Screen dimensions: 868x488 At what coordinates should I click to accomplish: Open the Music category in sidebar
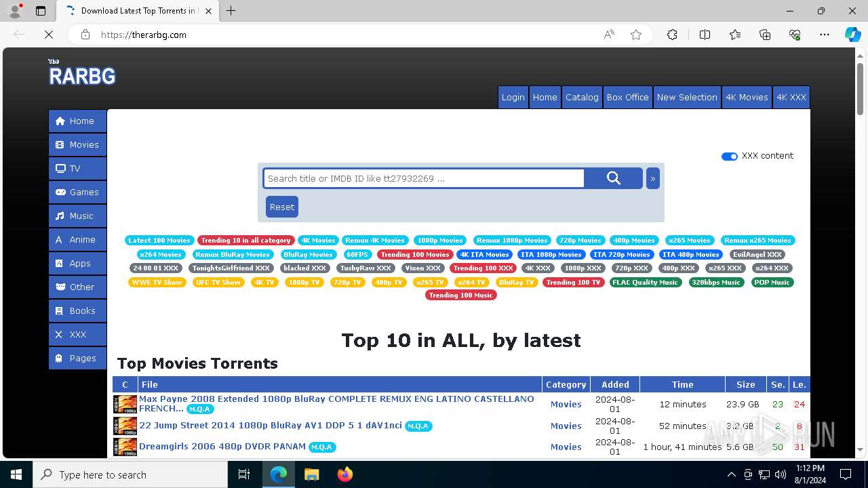coord(77,216)
